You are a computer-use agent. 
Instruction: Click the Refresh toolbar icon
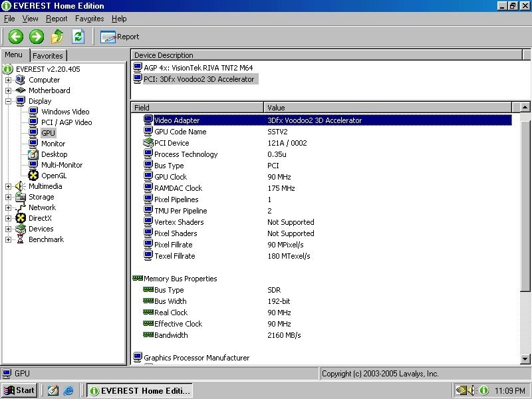pos(78,37)
